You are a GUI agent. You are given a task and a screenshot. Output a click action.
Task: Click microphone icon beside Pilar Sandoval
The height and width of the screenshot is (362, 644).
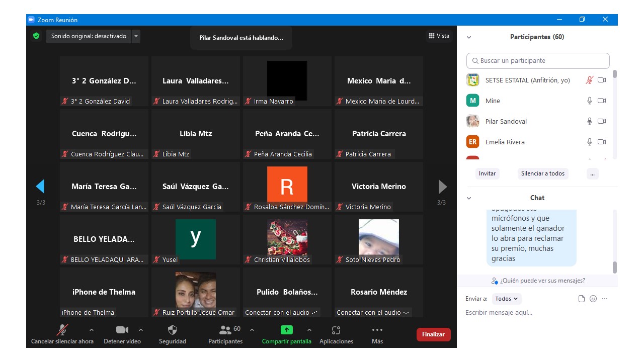590,121
